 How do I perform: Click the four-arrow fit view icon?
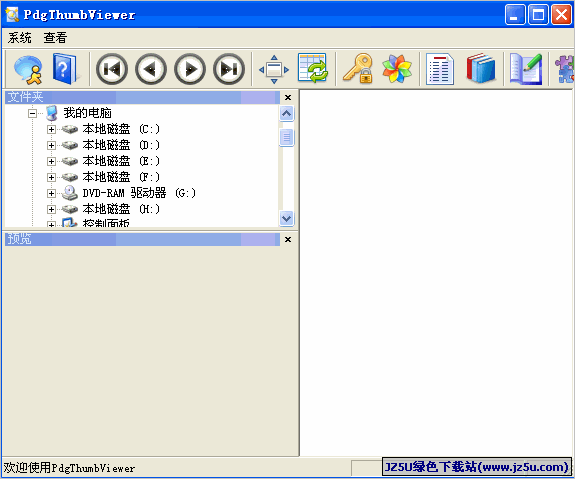[274, 69]
